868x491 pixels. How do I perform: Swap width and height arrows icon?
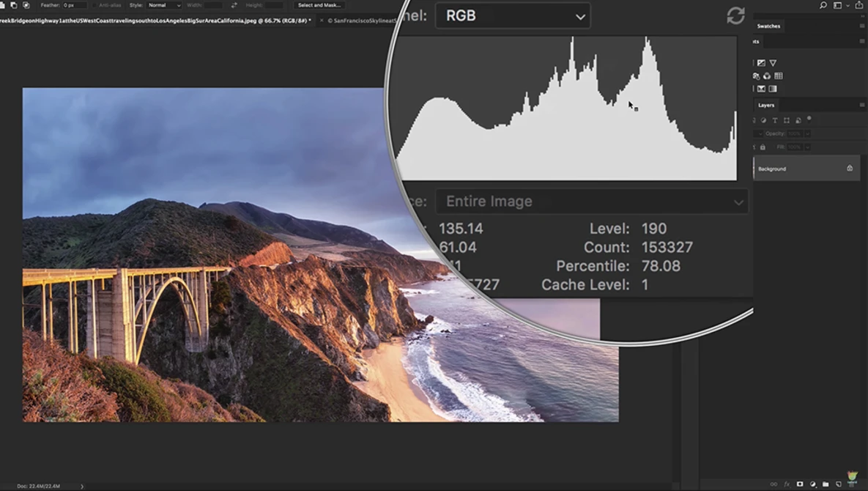pyautogui.click(x=234, y=5)
